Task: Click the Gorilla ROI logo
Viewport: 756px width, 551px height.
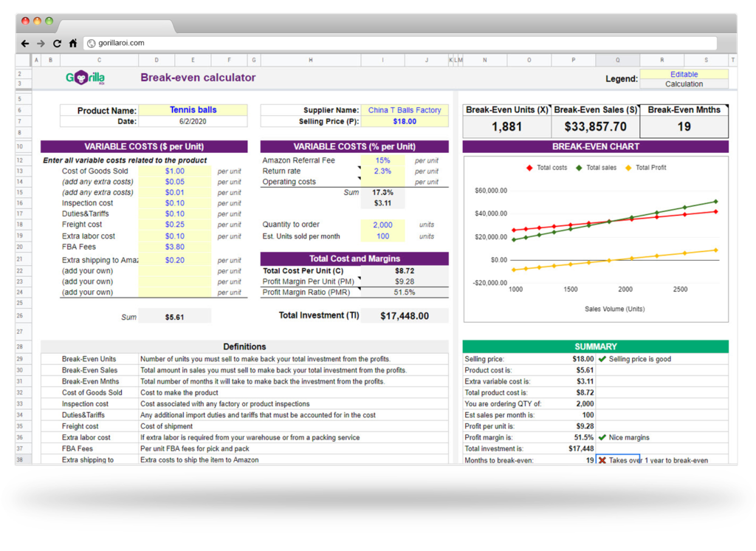Action: [x=86, y=78]
